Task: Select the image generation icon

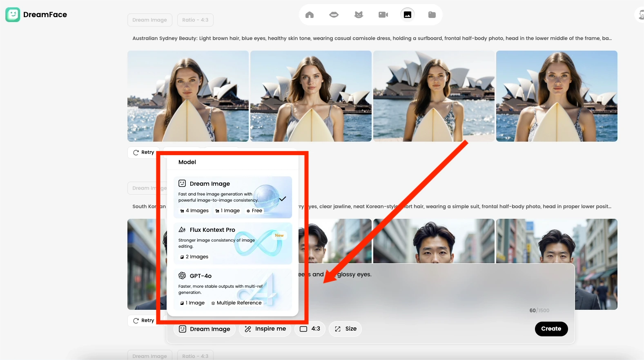Action: (x=407, y=15)
